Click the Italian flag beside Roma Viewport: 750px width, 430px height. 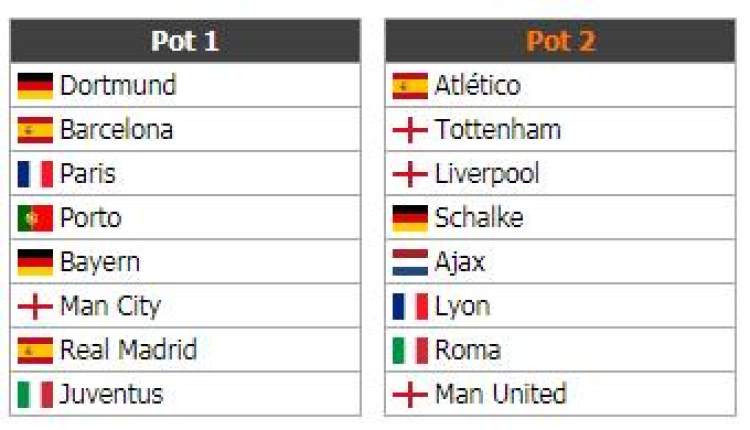[x=410, y=351]
